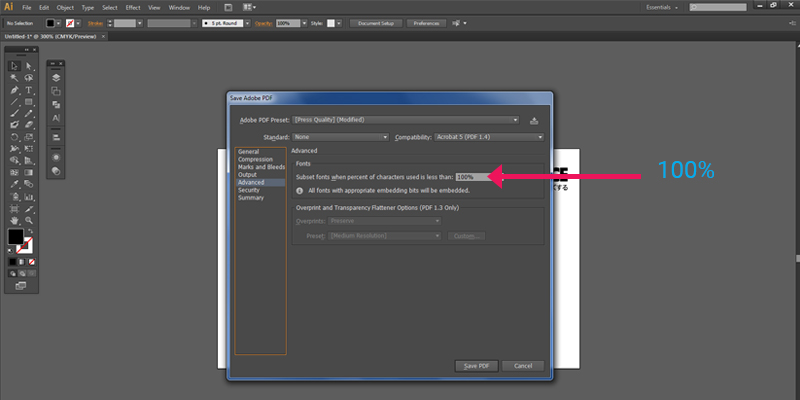
Task: Select the Blob Brush tool
Action: 14,125
